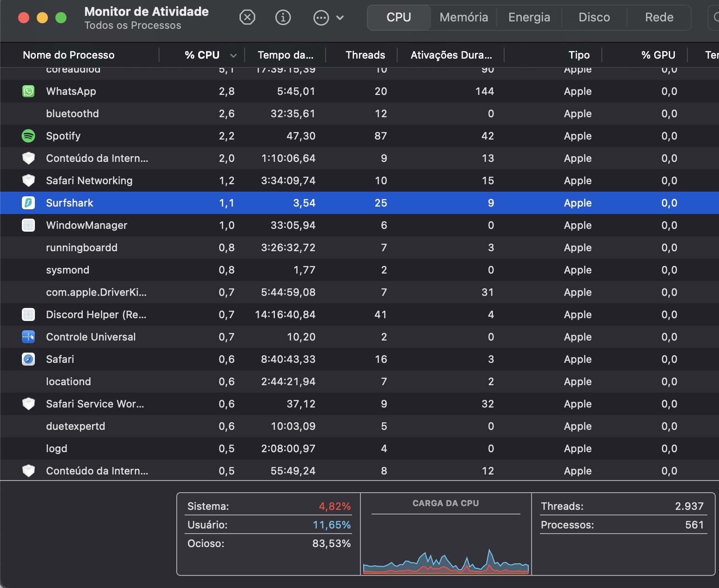Click the Safari browser icon in the list
Viewport: 719px width, 588px height.
[x=28, y=359]
